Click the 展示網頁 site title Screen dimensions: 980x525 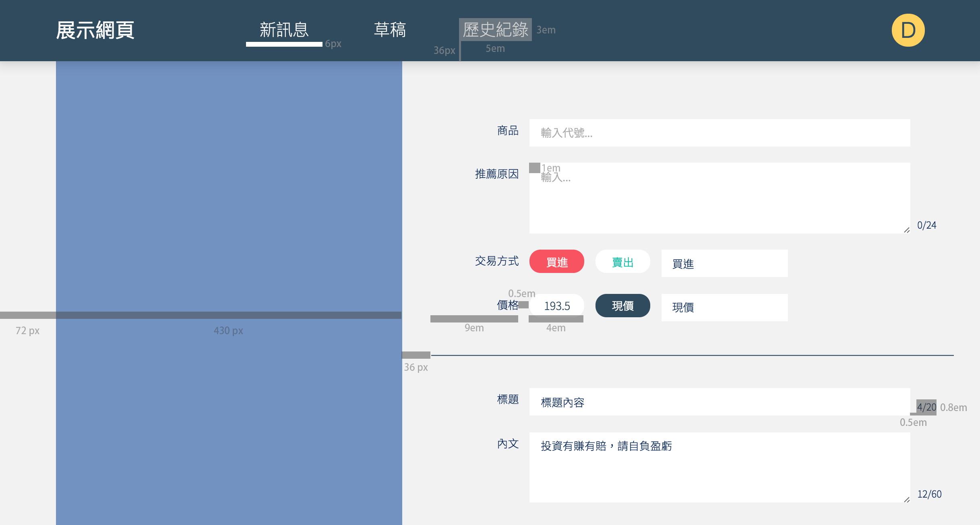95,30
